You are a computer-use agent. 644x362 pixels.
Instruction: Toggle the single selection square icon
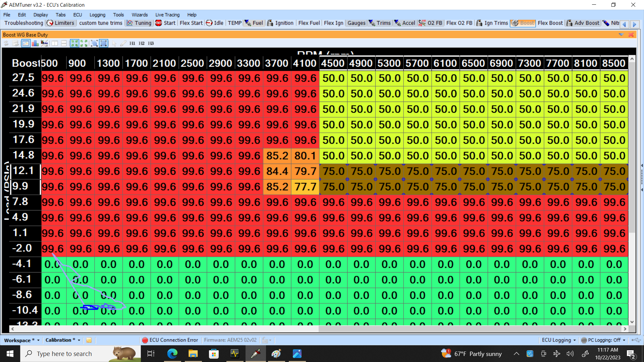pyautogui.click(x=104, y=43)
